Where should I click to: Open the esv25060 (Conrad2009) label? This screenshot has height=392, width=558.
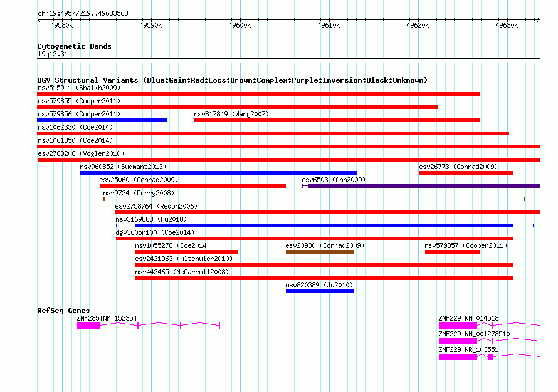pos(139,180)
